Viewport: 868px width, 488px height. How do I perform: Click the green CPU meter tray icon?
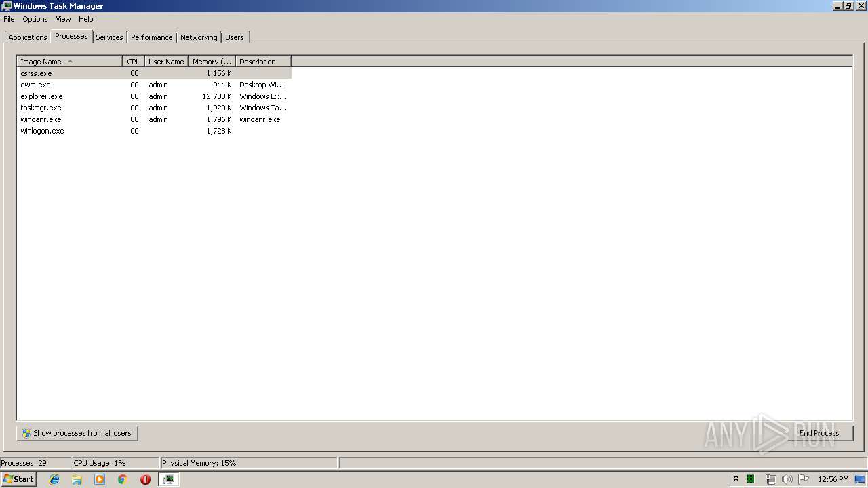pyautogui.click(x=751, y=479)
